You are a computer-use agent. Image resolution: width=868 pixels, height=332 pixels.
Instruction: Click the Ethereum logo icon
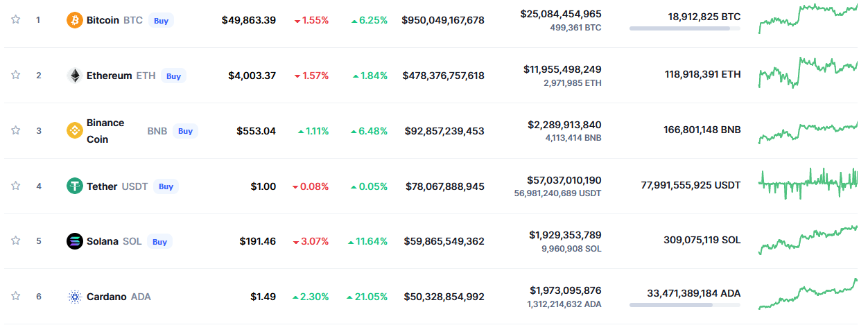(74, 76)
